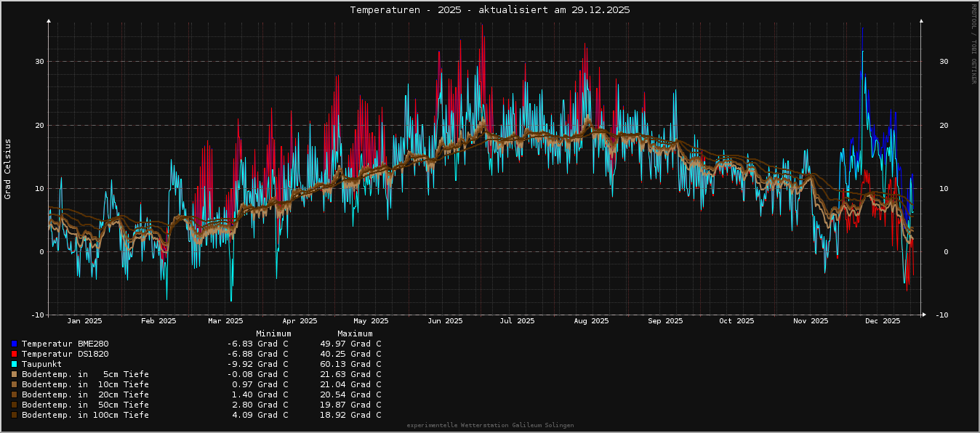Select the Bodentemp. in 100cm Tiefe swatch
The height and width of the screenshot is (433, 980).
14,415
